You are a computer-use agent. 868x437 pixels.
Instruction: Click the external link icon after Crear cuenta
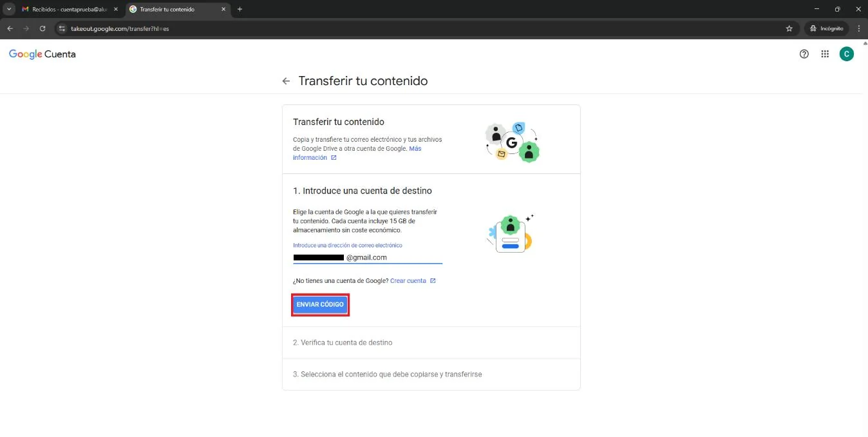point(433,281)
